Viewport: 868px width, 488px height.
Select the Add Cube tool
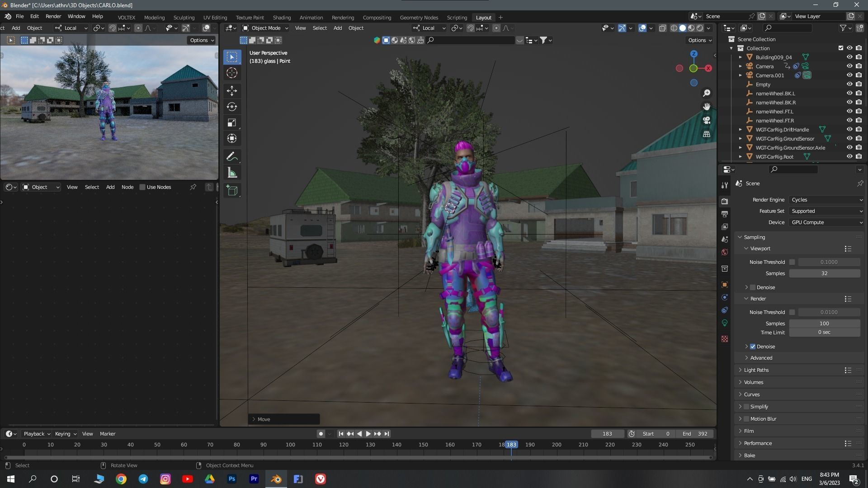coord(232,191)
